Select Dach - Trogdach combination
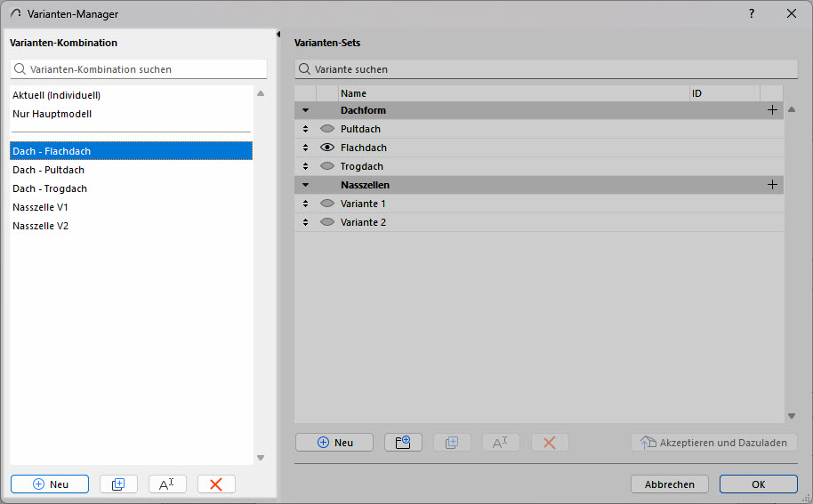 pos(131,188)
